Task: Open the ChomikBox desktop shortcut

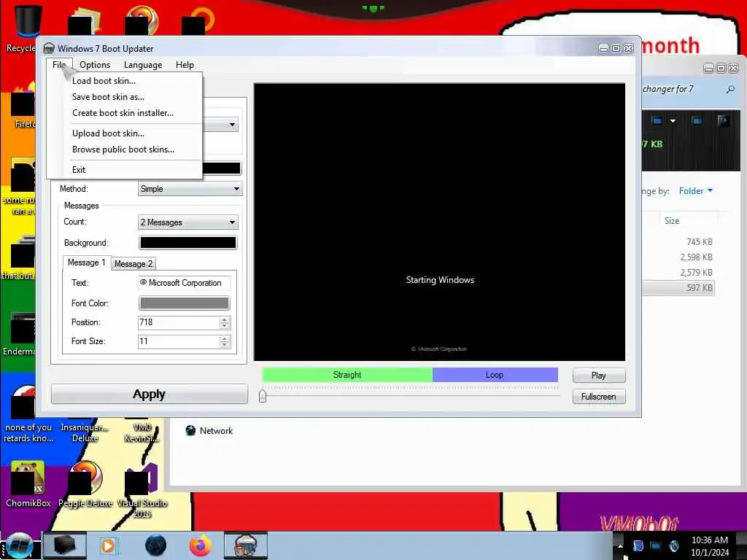Action: (28, 484)
